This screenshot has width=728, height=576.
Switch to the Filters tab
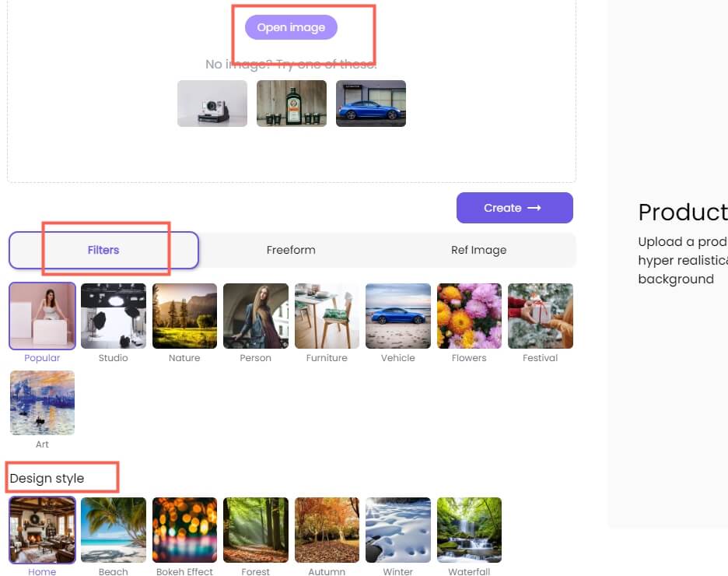[103, 250]
